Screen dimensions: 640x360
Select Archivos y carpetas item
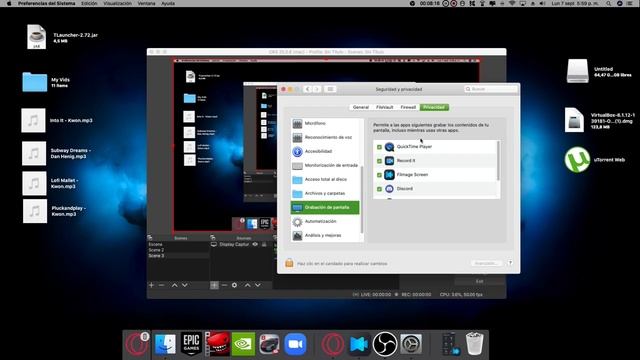tap(326, 193)
